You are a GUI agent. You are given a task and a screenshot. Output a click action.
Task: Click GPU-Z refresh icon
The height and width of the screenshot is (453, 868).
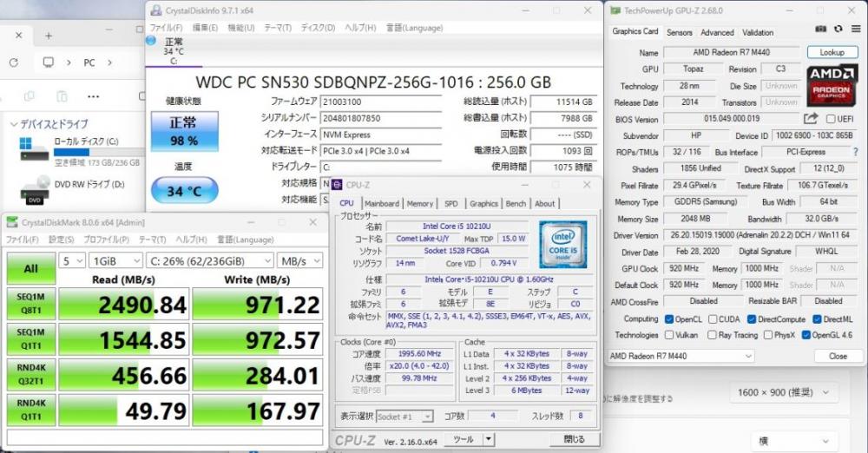coord(838,29)
